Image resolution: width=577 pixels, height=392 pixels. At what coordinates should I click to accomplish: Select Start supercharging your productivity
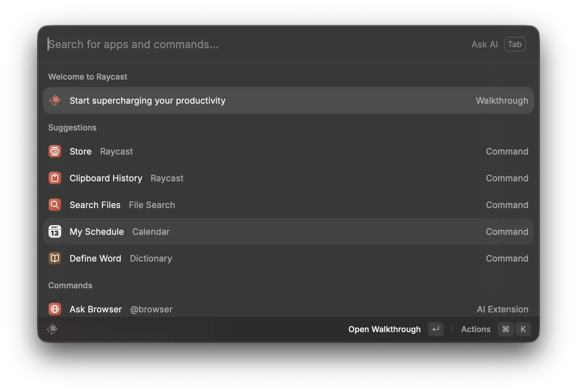click(288, 100)
